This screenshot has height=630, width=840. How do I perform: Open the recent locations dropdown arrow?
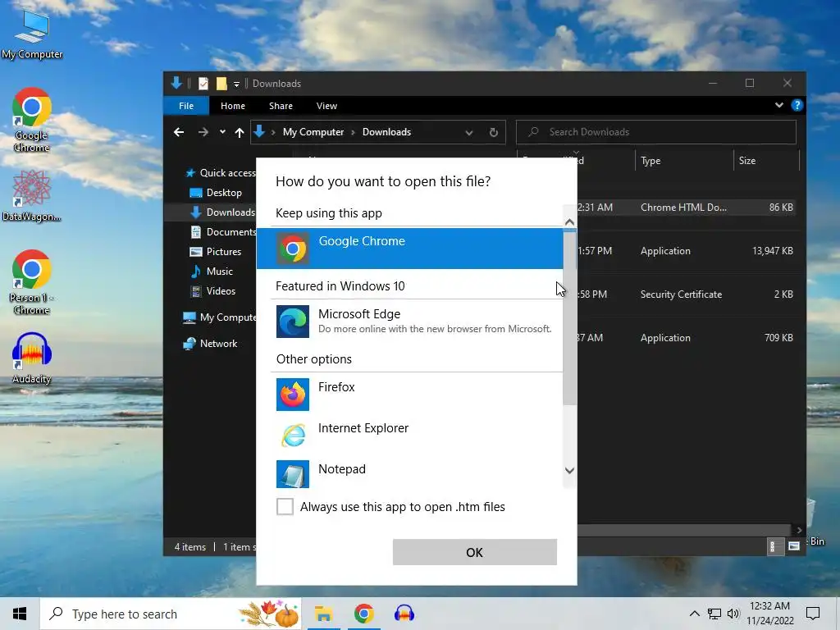click(x=222, y=132)
